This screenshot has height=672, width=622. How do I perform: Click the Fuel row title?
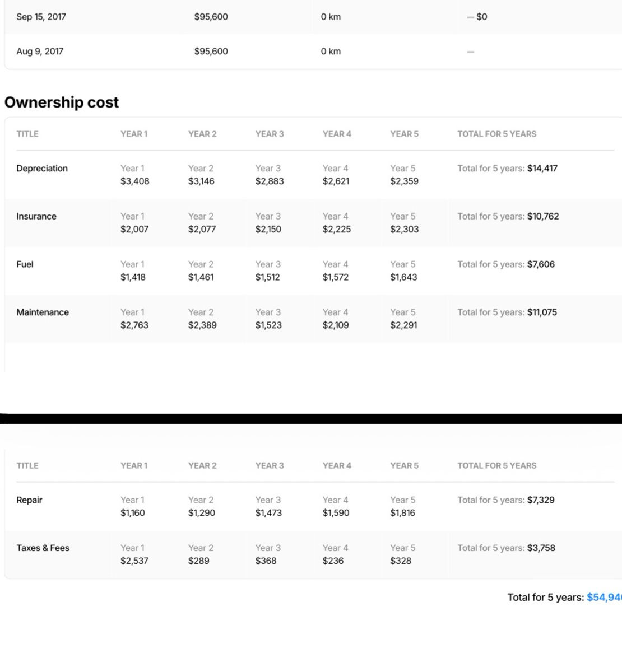25,264
